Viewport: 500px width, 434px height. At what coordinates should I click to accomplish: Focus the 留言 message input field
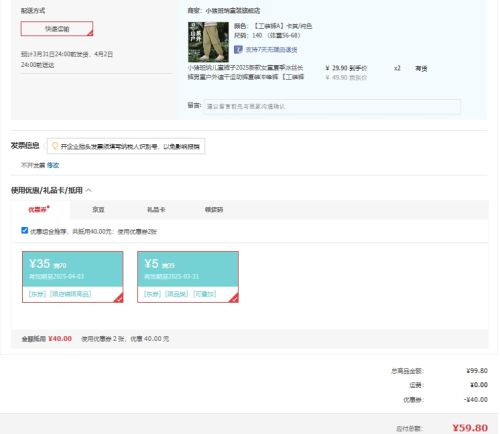pos(332,107)
